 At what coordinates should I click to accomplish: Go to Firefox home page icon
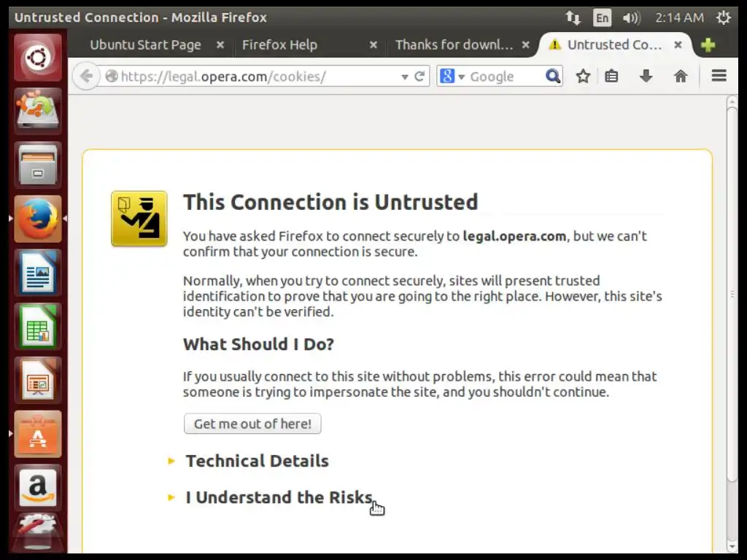[x=681, y=76]
